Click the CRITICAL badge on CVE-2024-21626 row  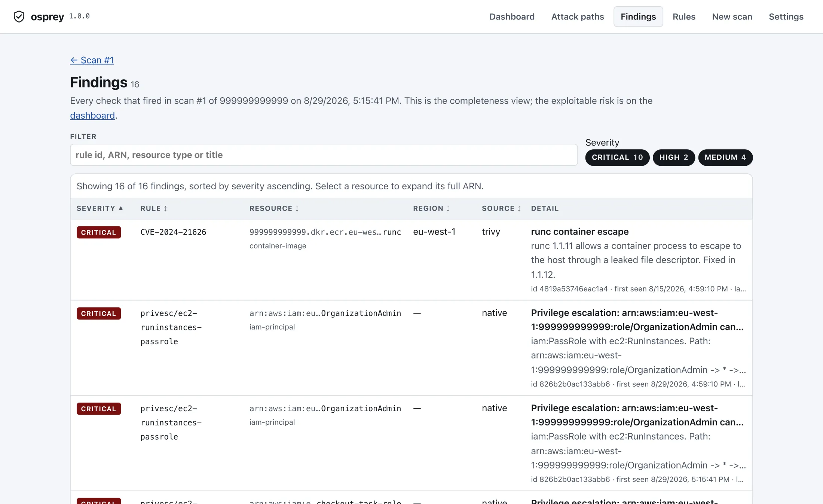99,232
